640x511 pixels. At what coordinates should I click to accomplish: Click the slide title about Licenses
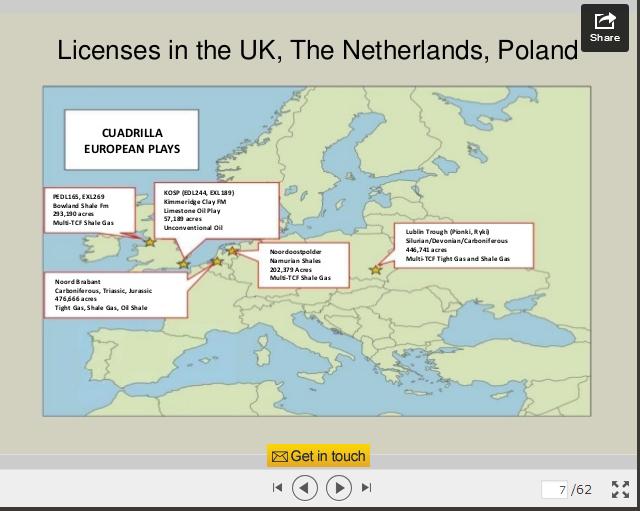click(318, 50)
